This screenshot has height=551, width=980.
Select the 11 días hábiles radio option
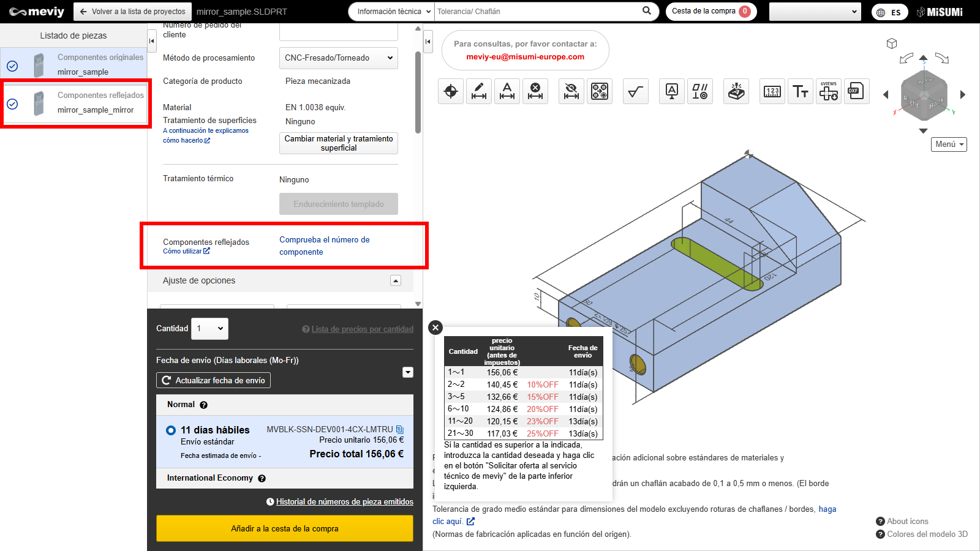tap(171, 430)
